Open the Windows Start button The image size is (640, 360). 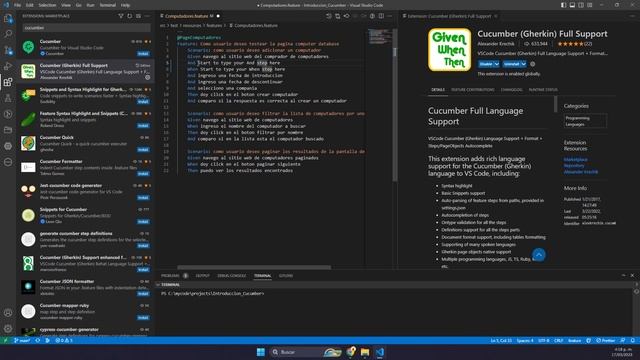[x=260, y=352]
